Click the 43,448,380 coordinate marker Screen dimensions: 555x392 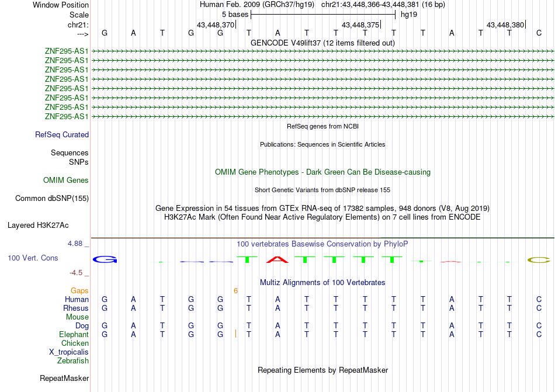coord(505,25)
